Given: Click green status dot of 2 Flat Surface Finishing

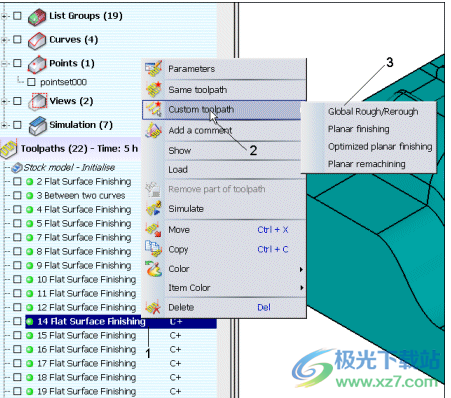Looking at the screenshot, I should click(29, 182).
